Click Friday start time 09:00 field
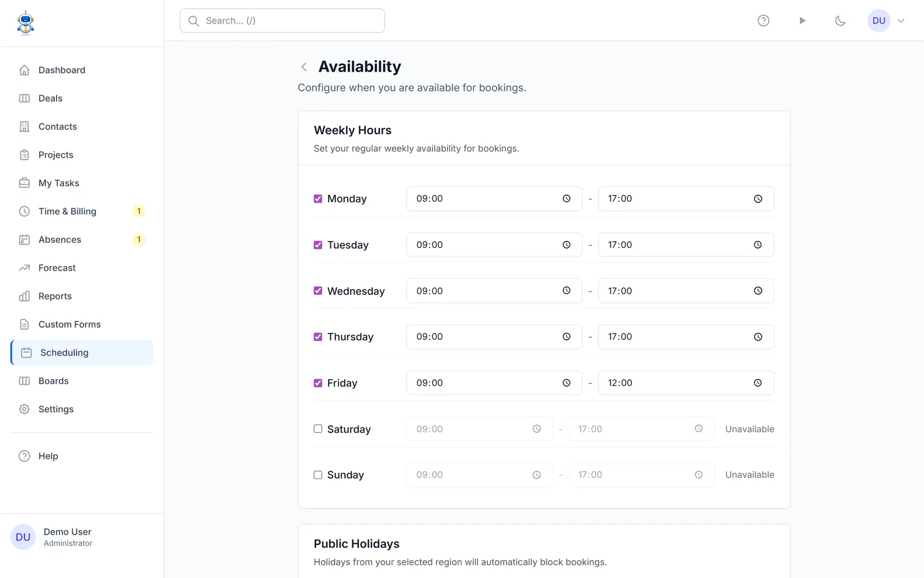 [494, 383]
